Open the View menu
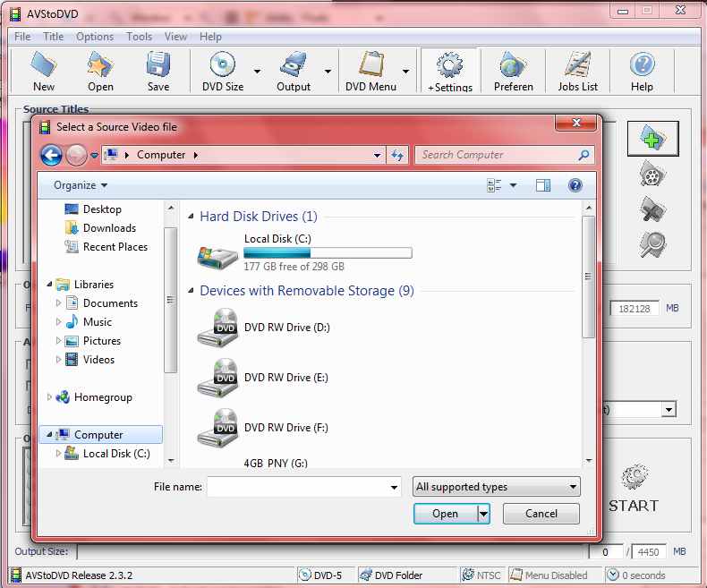Image resolution: width=707 pixels, height=588 pixels. tap(175, 37)
